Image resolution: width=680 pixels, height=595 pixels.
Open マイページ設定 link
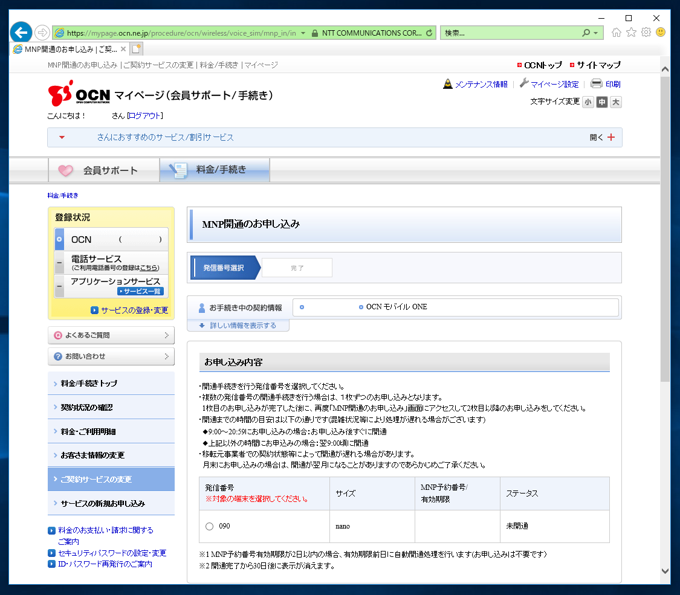click(555, 84)
